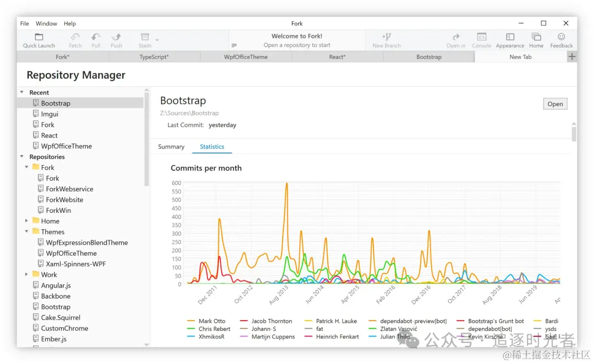Show the Summary tab
This screenshot has width=594, height=364.
tap(171, 147)
